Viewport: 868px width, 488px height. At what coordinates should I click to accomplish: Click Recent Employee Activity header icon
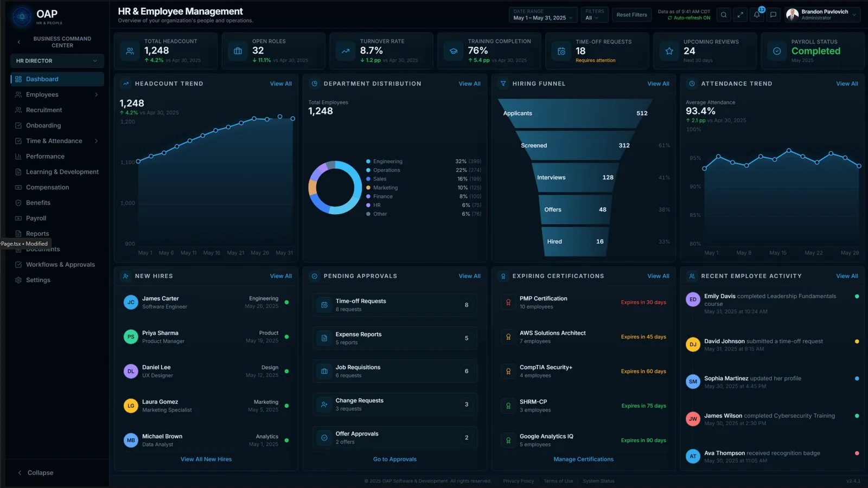click(692, 277)
